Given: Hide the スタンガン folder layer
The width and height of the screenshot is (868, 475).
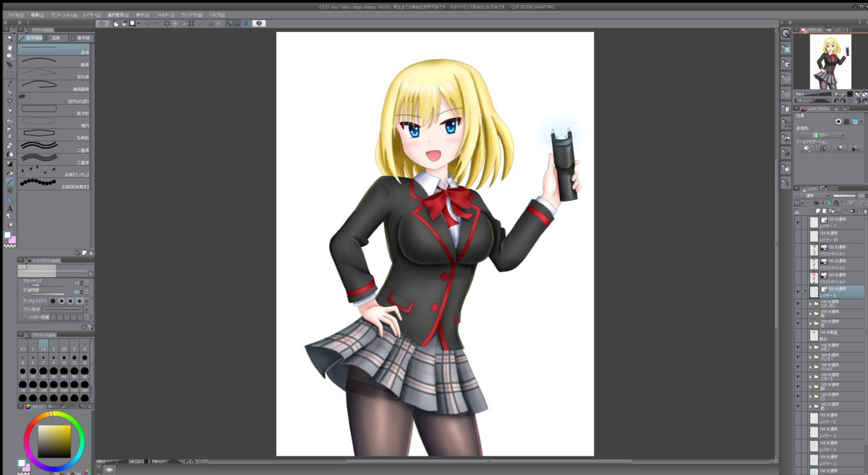Looking at the screenshot, I should coord(799,304).
